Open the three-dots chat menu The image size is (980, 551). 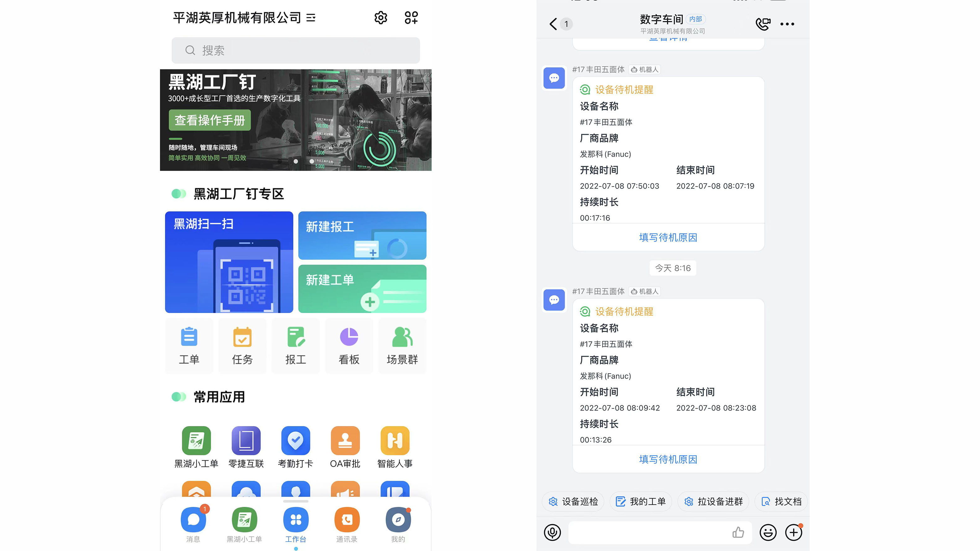787,24
